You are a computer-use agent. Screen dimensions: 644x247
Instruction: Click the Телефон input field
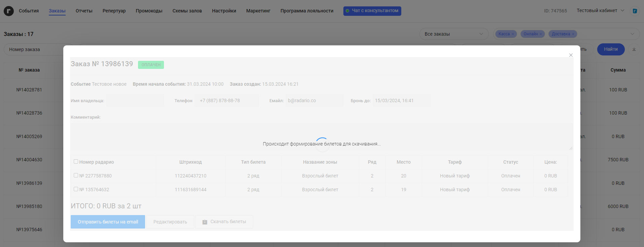pyautogui.click(x=227, y=100)
